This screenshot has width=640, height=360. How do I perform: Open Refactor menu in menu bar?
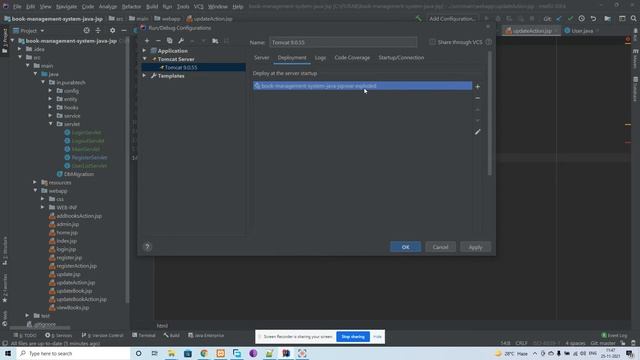[131, 7]
